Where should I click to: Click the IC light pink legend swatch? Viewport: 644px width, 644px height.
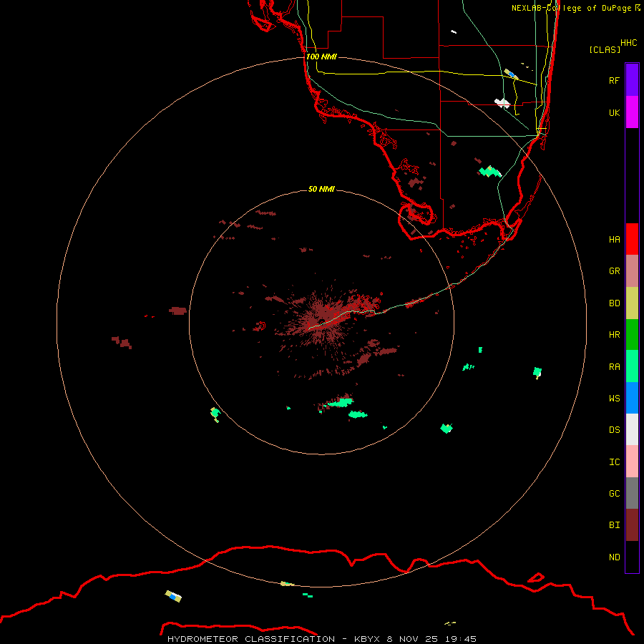point(632,462)
